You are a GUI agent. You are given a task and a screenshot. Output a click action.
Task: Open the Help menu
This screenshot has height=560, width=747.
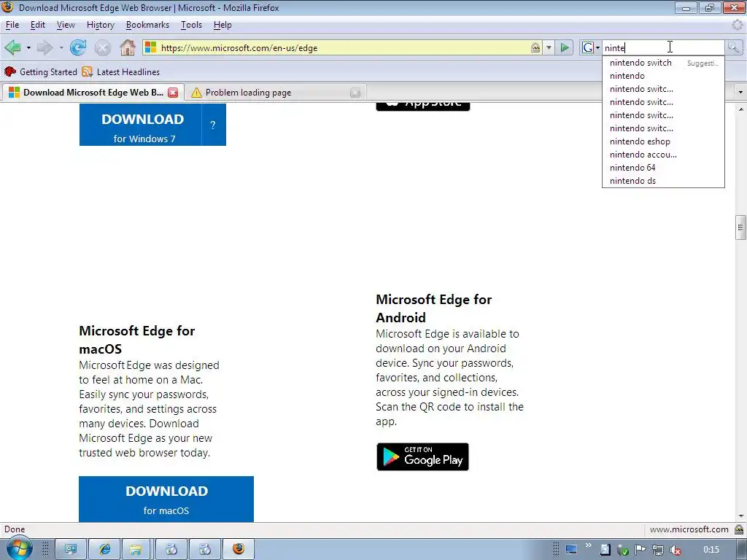point(222,25)
